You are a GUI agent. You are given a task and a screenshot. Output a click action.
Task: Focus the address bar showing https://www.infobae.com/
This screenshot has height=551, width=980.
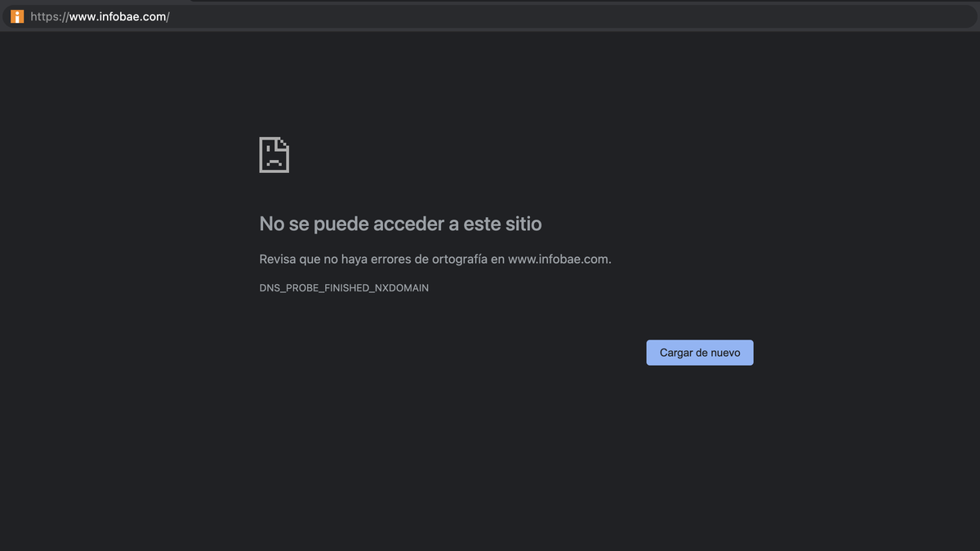pos(490,16)
